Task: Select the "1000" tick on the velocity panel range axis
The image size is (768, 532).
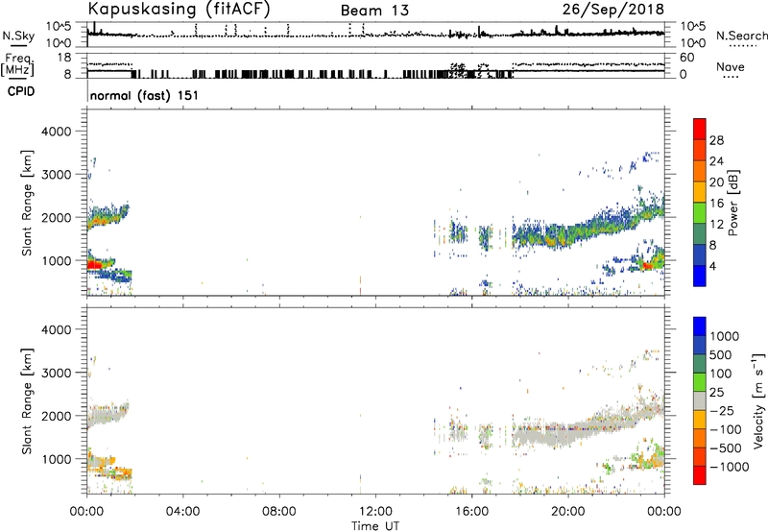Action: pos(56,458)
